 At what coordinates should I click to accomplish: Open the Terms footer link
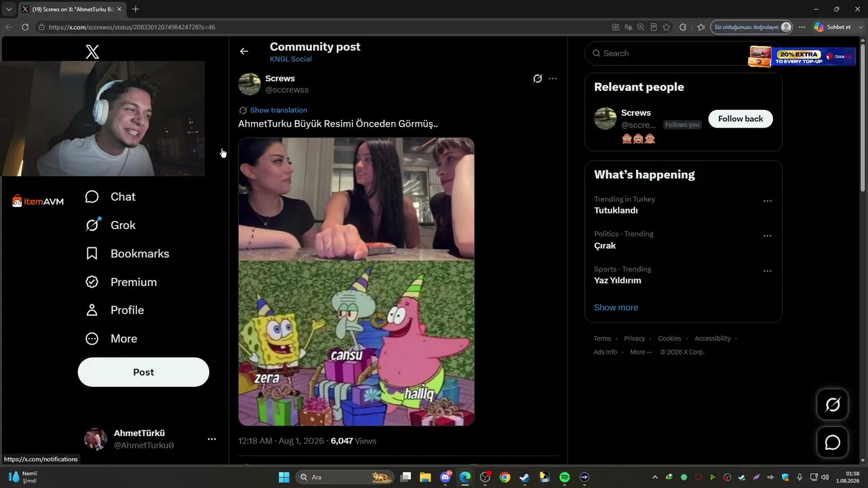point(602,338)
